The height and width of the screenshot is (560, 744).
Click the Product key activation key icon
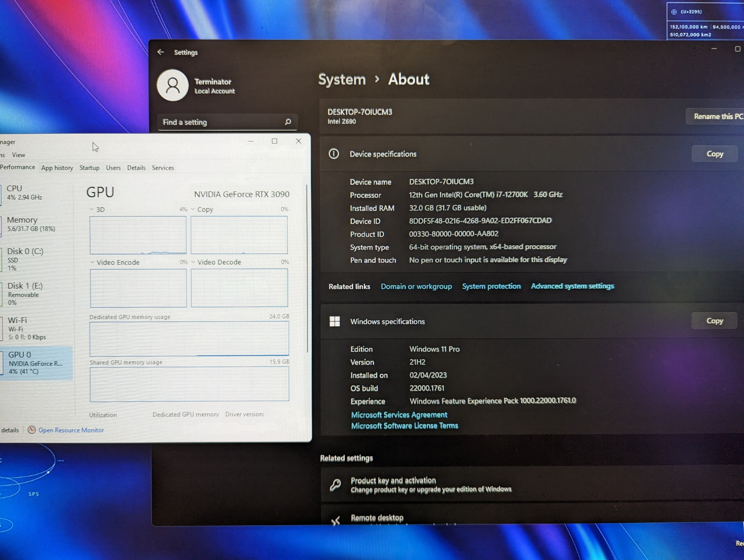[x=335, y=485]
